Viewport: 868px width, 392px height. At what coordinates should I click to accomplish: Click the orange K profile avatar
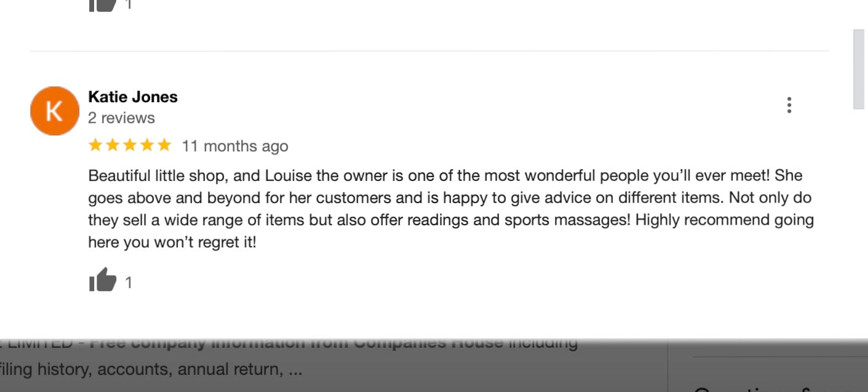point(55,111)
